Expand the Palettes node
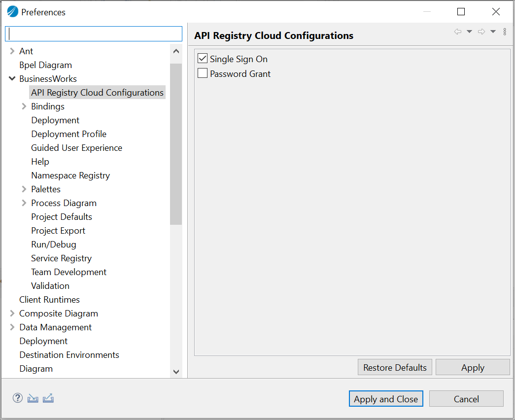515x420 pixels. [x=24, y=189]
